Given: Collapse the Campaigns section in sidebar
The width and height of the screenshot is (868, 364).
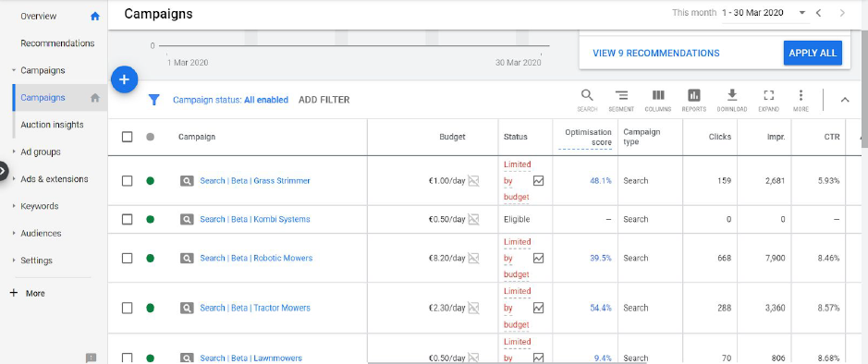Looking at the screenshot, I should [x=13, y=71].
